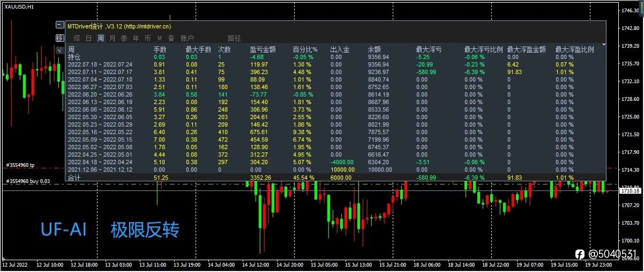Click the 675.61 profit cell
This screenshot has width=644, height=272.
[259, 132]
